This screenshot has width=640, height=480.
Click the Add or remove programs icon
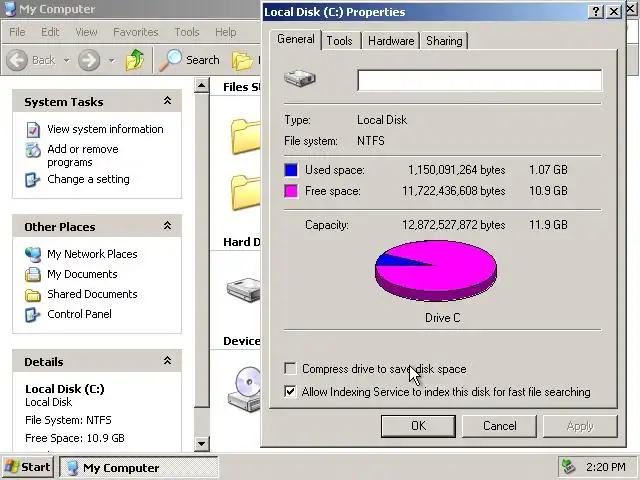(x=33, y=150)
